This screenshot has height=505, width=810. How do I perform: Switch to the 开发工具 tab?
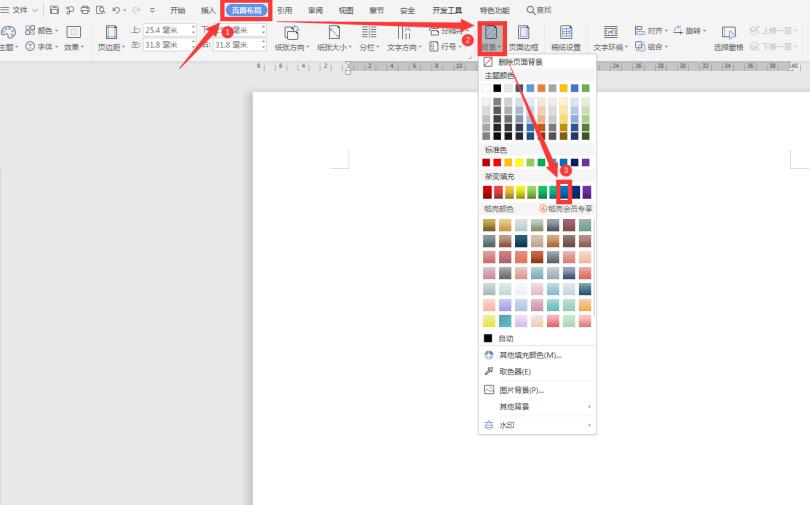(x=447, y=10)
